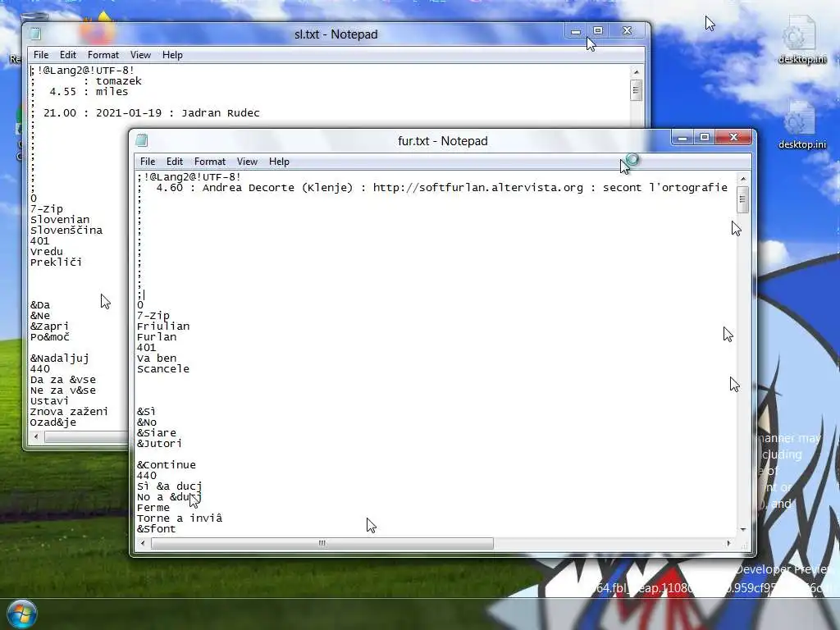Close the fur.txt Notepad window
Image resolution: width=840 pixels, height=630 pixels.
734,138
